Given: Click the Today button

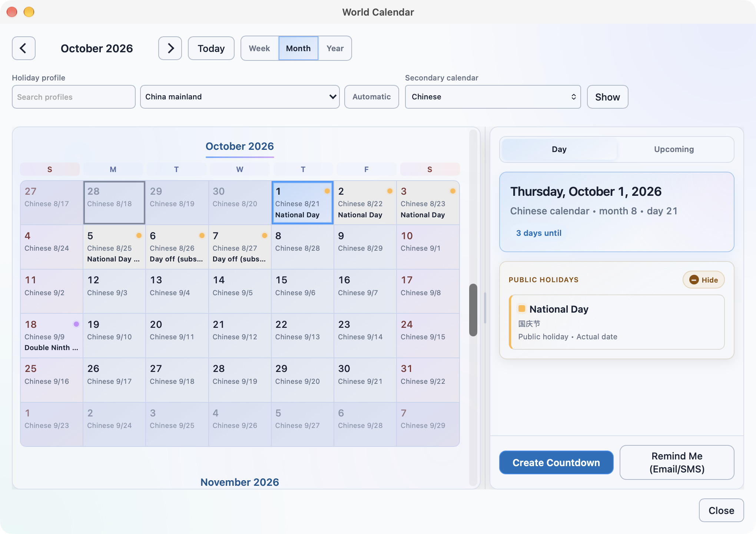Looking at the screenshot, I should (211, 48).
